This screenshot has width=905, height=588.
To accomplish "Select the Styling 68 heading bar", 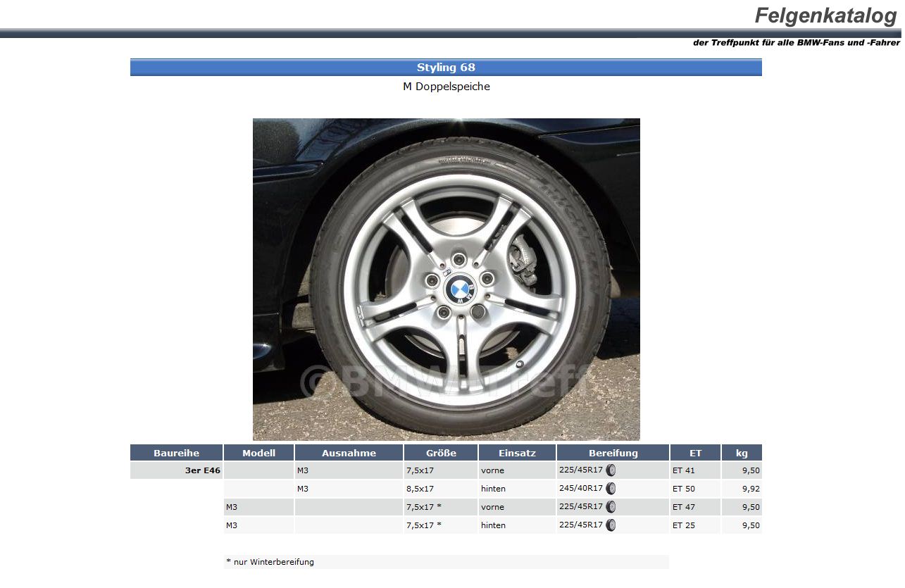I will (x=446, y=68).
